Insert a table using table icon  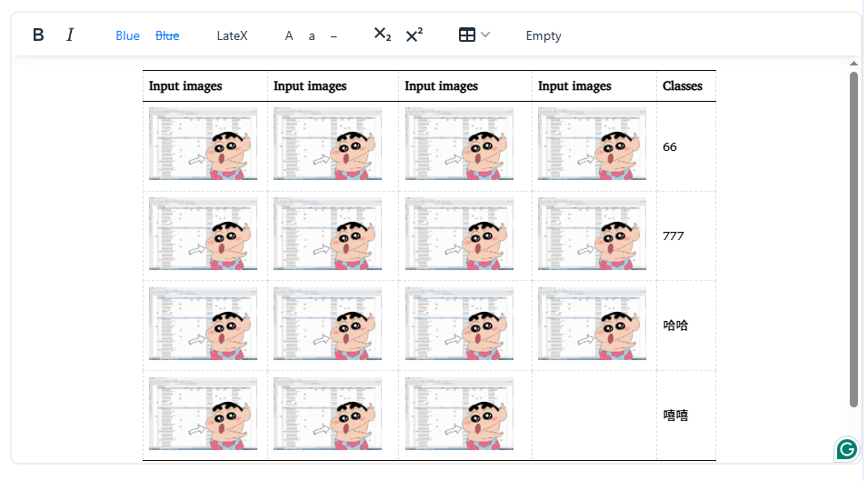coord(466,35)
